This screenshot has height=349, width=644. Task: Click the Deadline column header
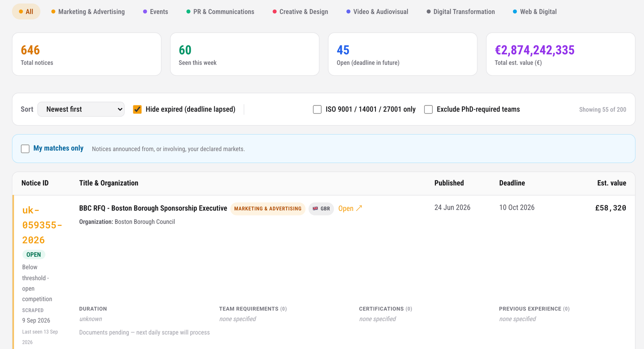coord(512,183)
